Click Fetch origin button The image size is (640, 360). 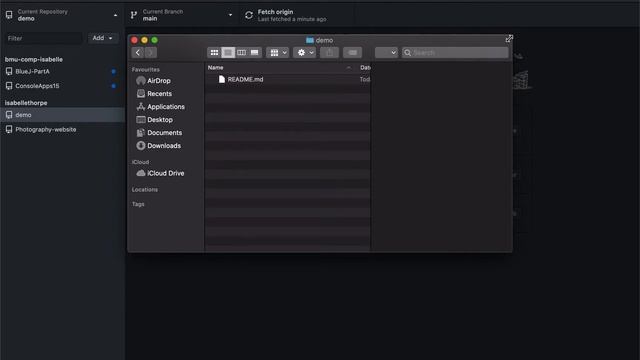click(x=296, y=15)
